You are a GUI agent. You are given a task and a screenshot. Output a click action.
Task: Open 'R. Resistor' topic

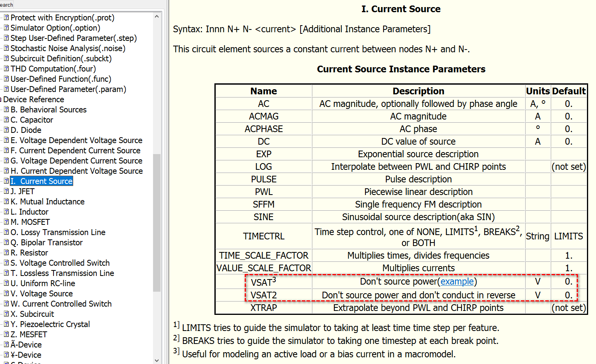[29, 253]
